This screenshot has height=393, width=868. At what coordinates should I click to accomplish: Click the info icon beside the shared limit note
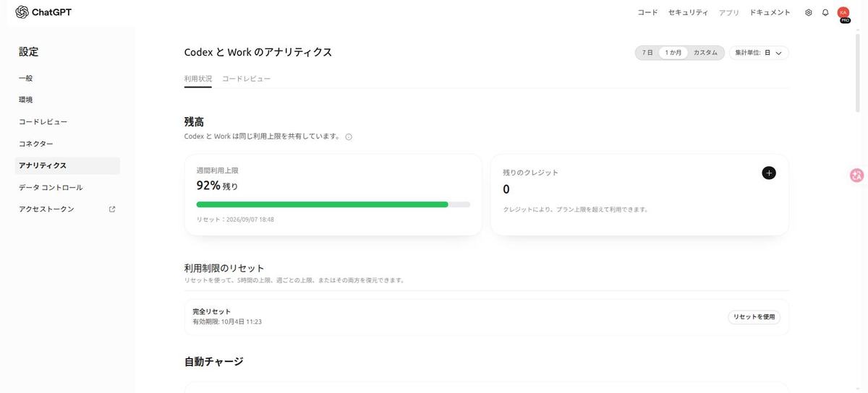pos(349,137)
